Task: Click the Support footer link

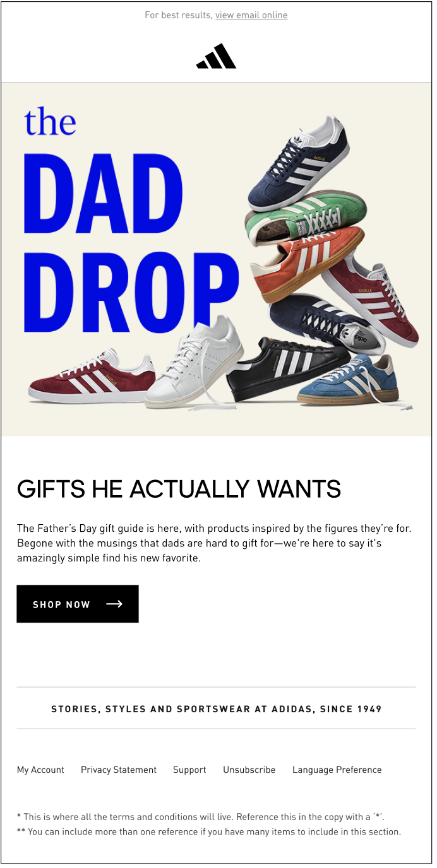Action: tap(189, 770)
